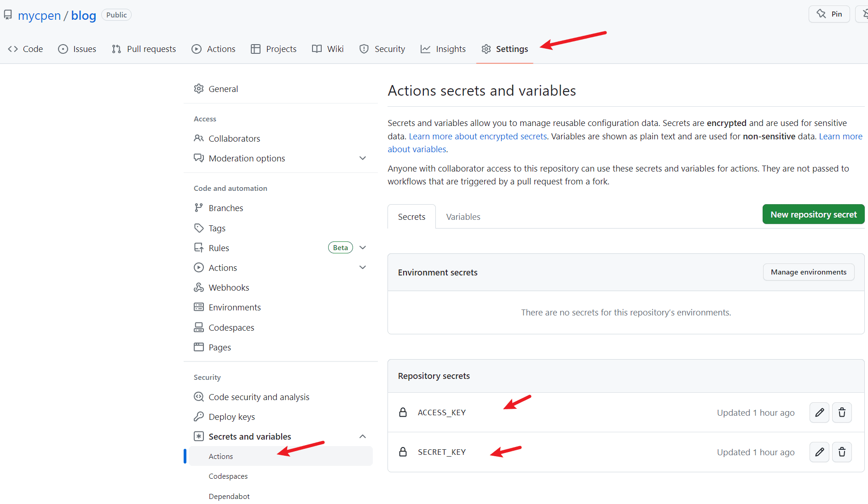Open the blog repository link
The height and width of the screenshot is (504, 868).
coord(83,15)
